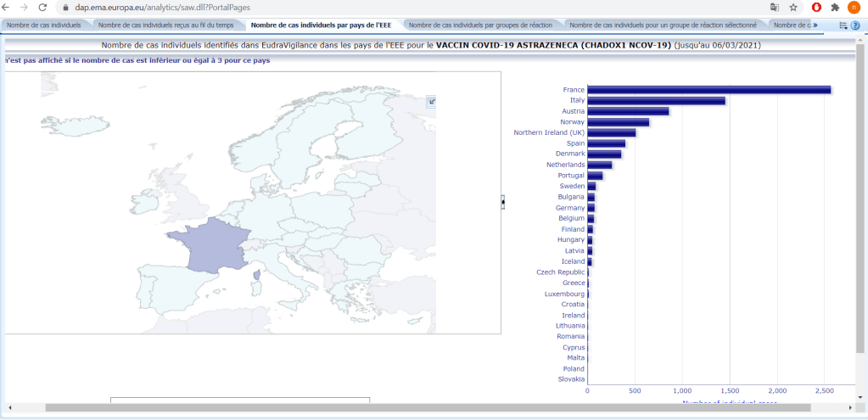Bookmark this page with star icon
The image size is (868, 420).
793,7
